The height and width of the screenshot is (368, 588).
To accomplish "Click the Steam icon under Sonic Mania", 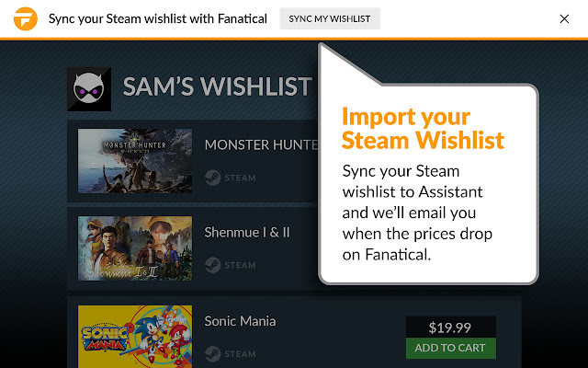I will click(x=213, y=353).
